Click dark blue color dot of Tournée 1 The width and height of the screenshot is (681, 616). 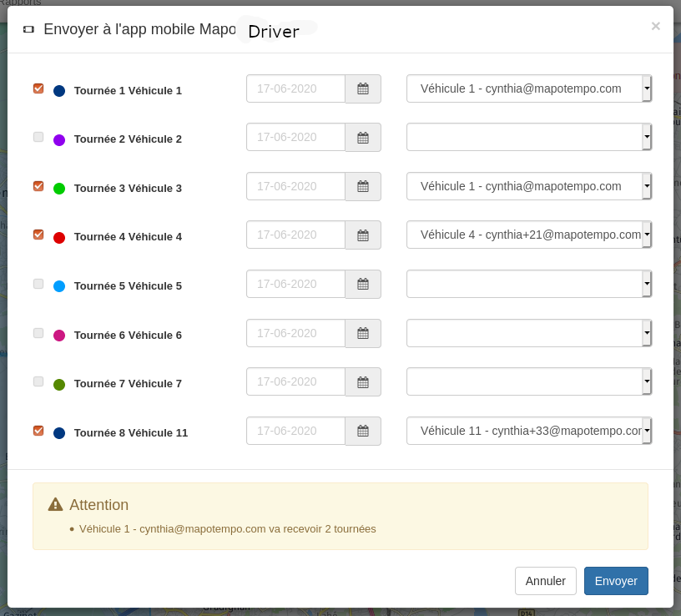tap(59, 91)
